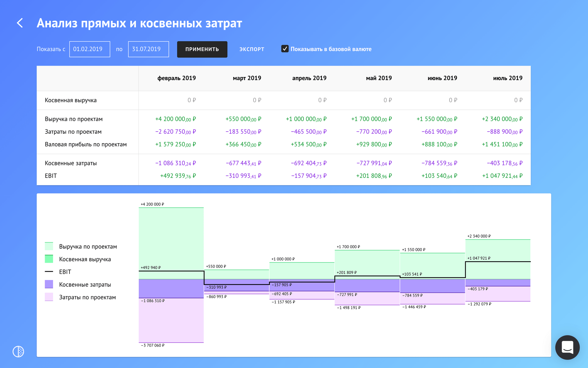
Task: Open the chat support bubble
Action: 567,347
